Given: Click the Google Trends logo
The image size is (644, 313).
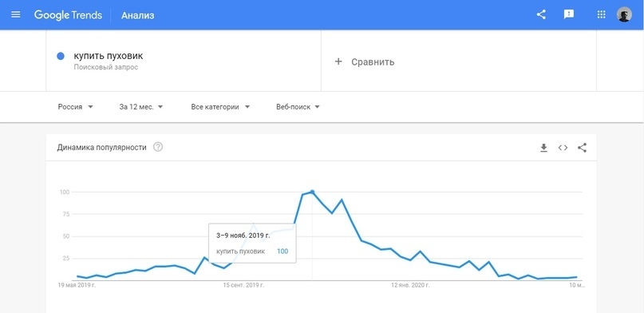Looking at the screenshot, I should click(68, 15).
